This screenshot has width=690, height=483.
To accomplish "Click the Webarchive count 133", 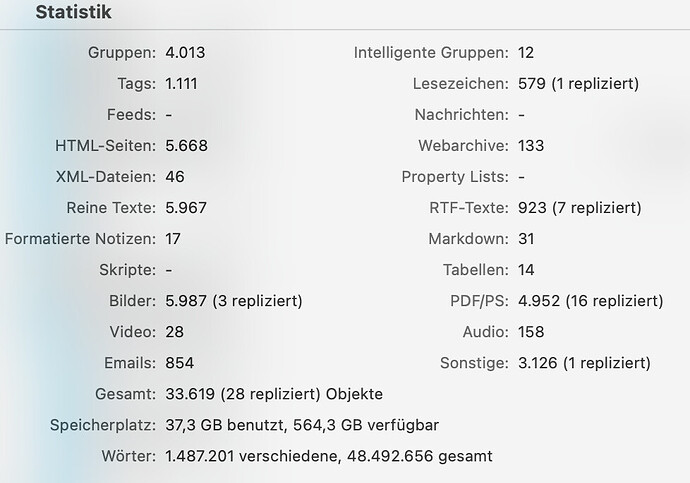I will [x=531, y=146].
